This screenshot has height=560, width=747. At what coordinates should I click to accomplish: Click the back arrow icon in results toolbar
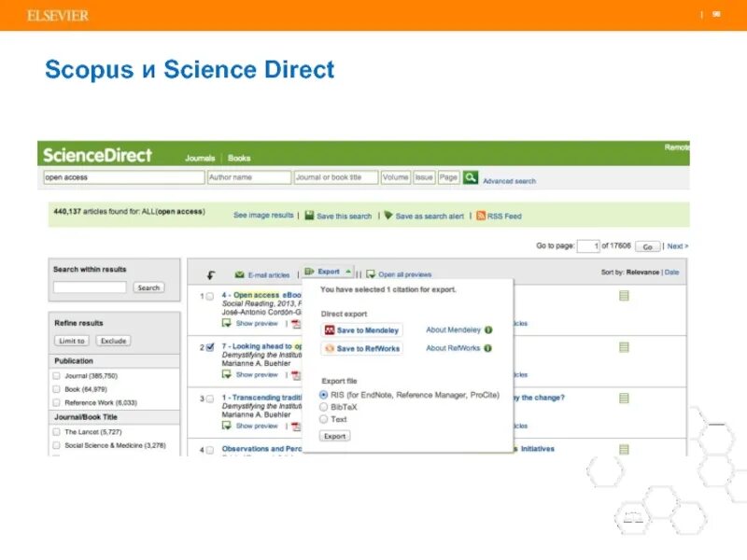(211, 274)
